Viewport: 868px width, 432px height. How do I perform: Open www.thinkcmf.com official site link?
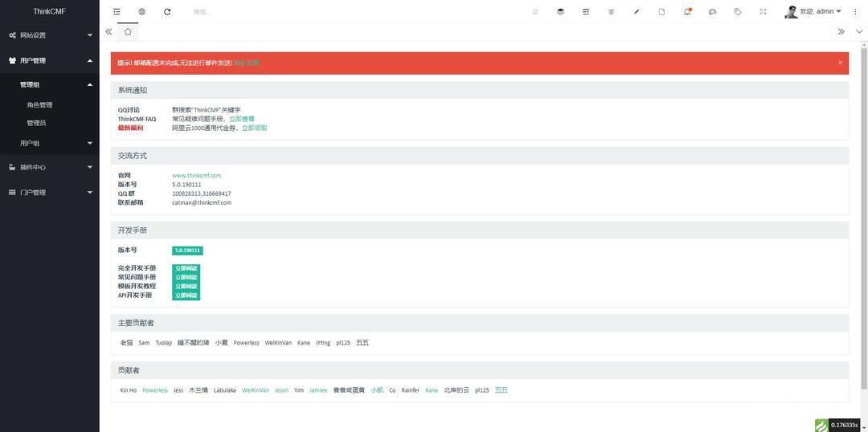[x=197, y=175]
